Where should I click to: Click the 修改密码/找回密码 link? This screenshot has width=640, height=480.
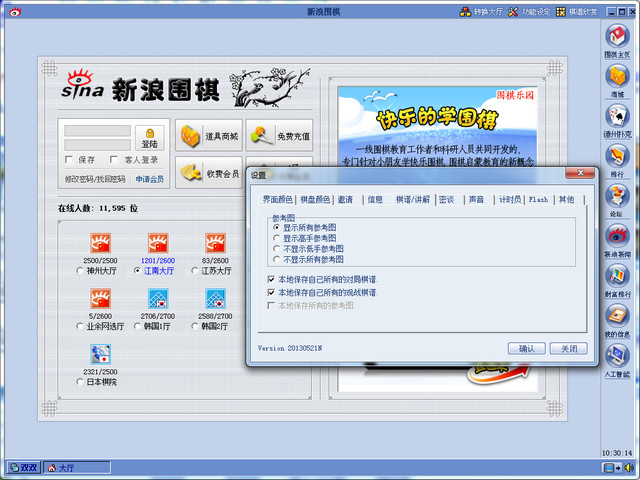[x=95, y=179]
